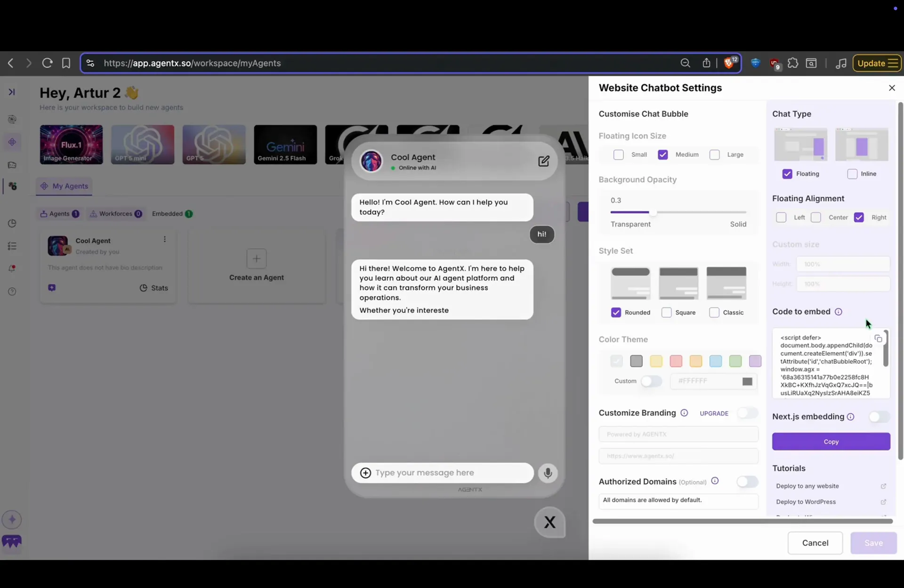Select the Flux.1 Image Generator thumbnail

[x=71, y=145]
